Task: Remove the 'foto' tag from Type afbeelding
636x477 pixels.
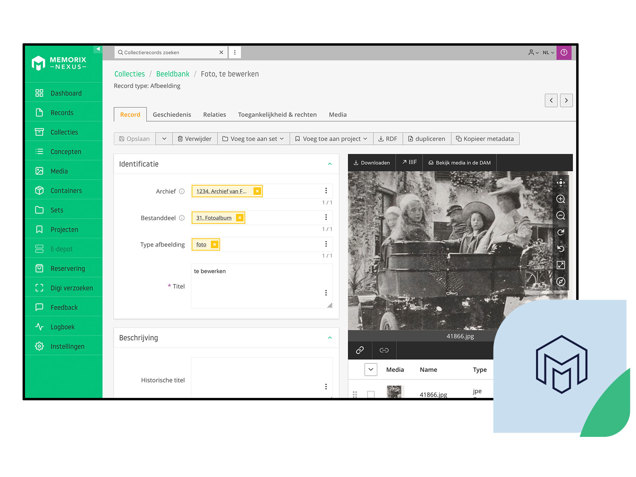Action: click(x=214, y=244)
